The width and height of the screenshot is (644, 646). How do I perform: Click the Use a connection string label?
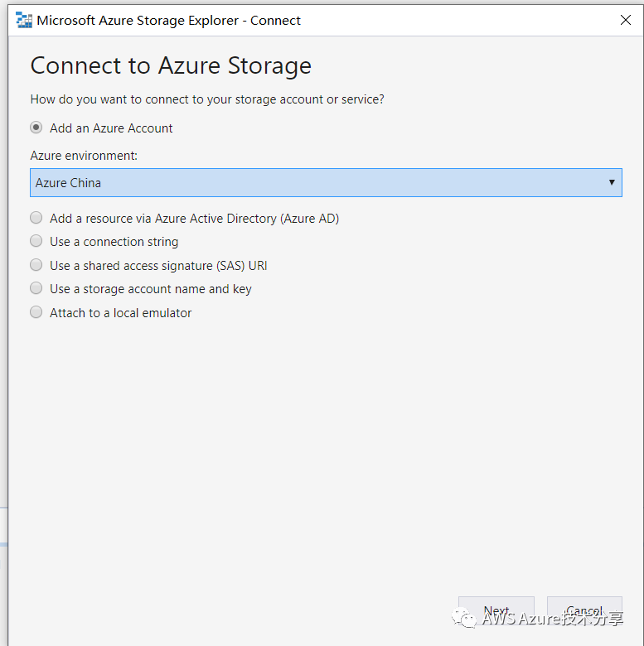[114, 242]
